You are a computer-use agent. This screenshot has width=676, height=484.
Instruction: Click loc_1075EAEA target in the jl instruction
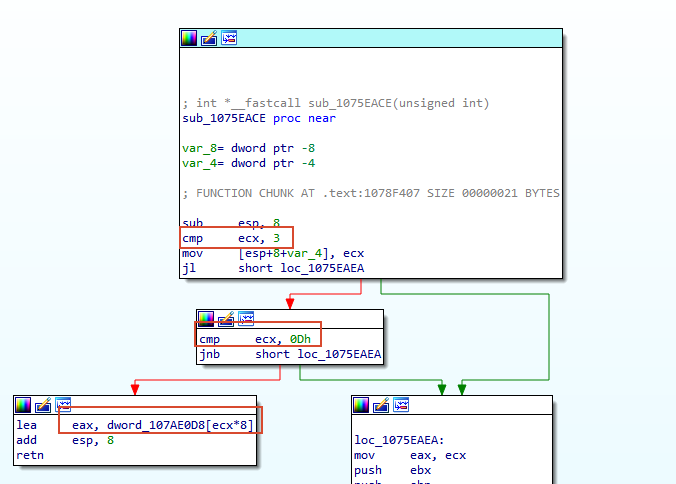tap(322, 268)
